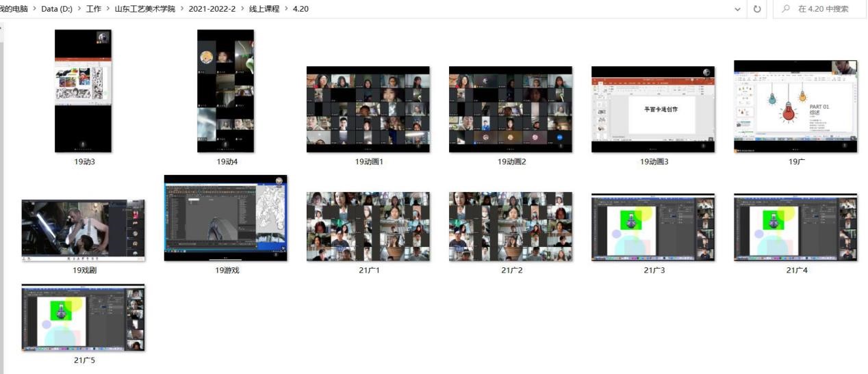Image resolution: width=868 pixels, height=374 pixels.
Task: Select the 19动3 portrait image thumbnail
Action: click(83, 90)
